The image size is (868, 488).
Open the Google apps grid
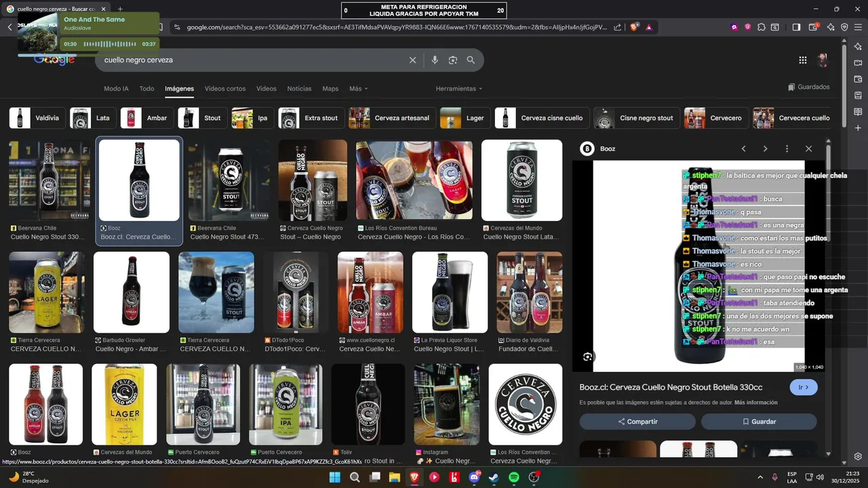pos(803,60)
